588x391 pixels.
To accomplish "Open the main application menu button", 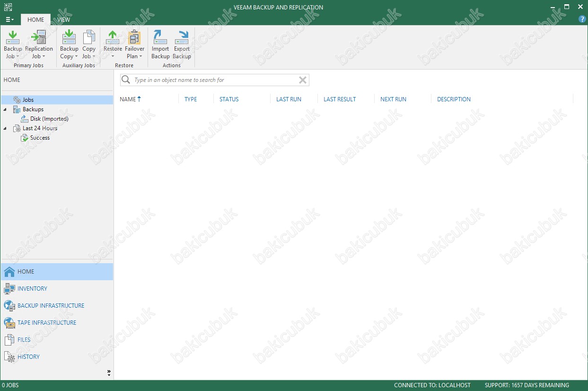I will point(9,19).
